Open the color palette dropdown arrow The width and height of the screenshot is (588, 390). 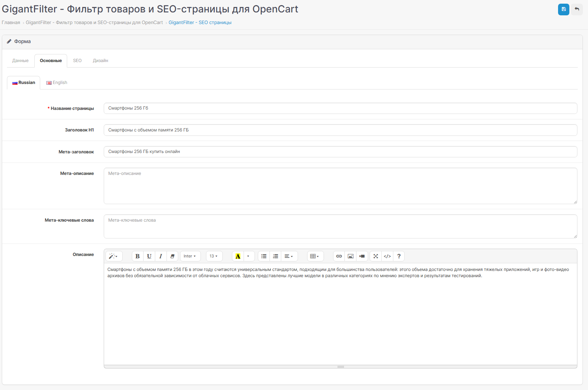tap(248, 256)
